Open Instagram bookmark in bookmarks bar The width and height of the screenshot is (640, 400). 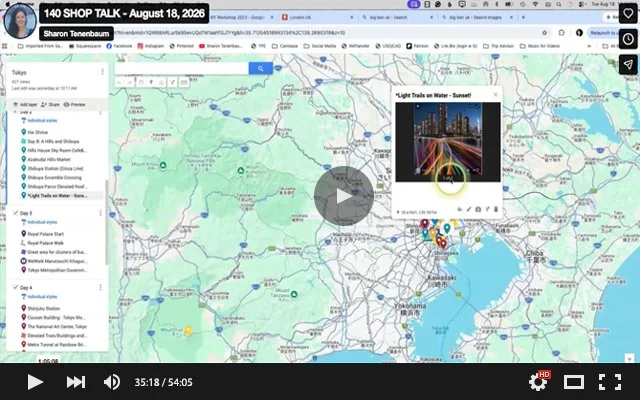click(151, 46)
